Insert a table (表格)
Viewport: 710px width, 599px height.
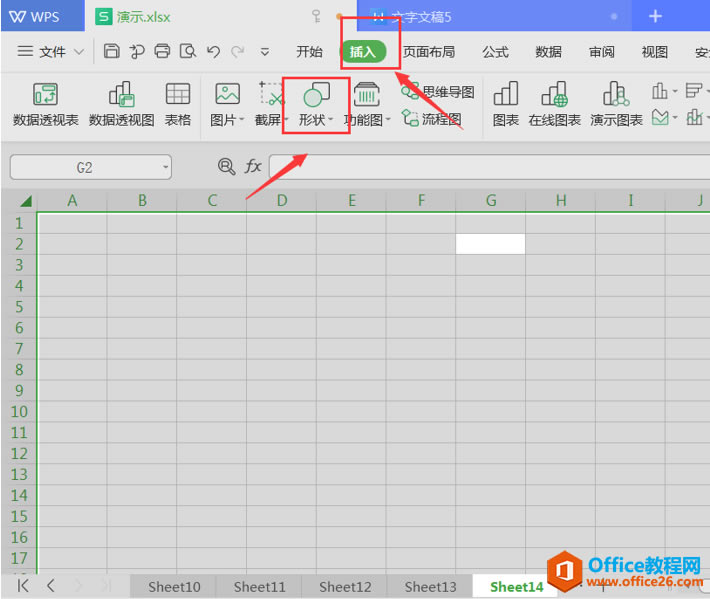178,104
